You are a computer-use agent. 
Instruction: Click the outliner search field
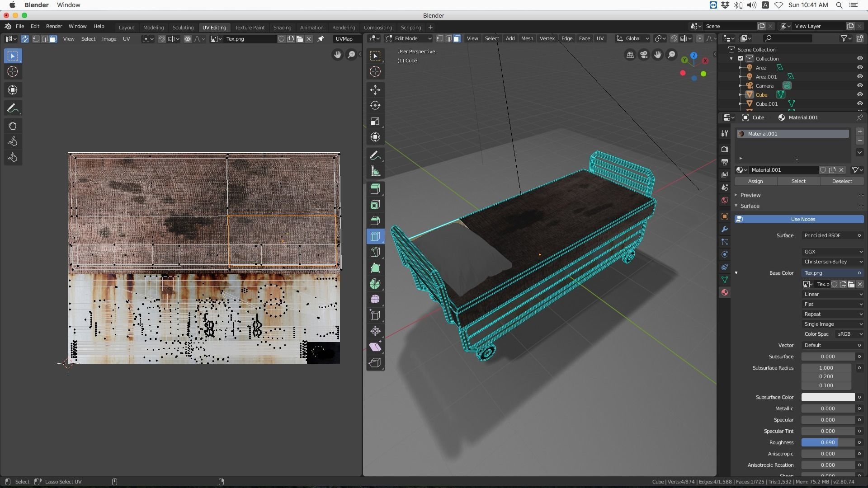coord(788,39)
